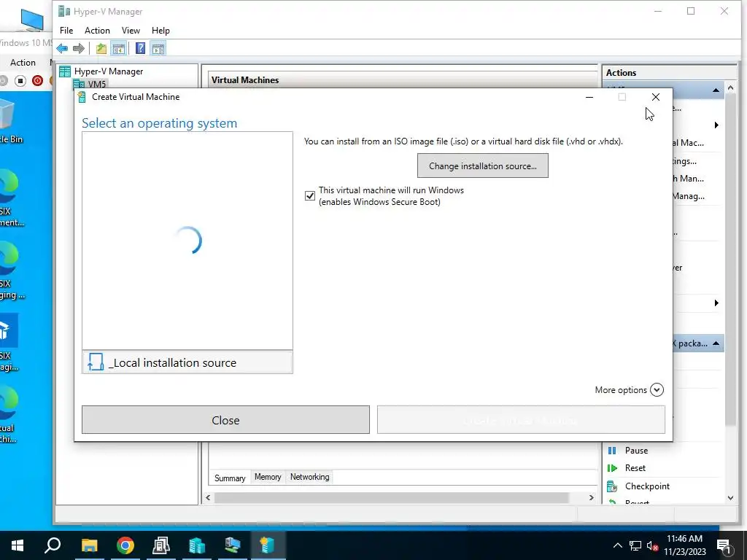This screenshot has width=747, height=560.
Task: Click the horizontal scrollbar left arrow
Action: point(208,497)
